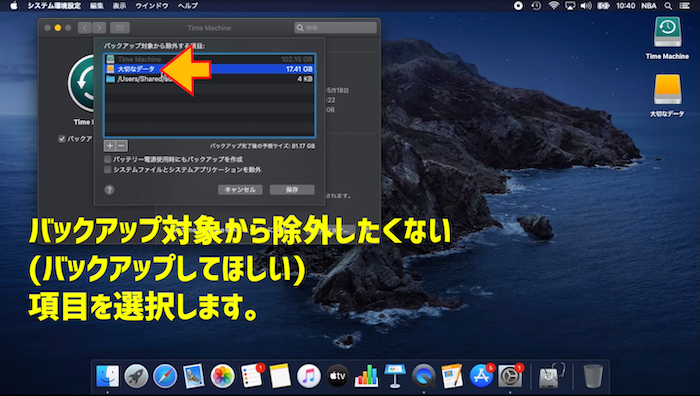The image size is (700, 396).
Task: Open 編集 menu
Action: coord(96,6)
